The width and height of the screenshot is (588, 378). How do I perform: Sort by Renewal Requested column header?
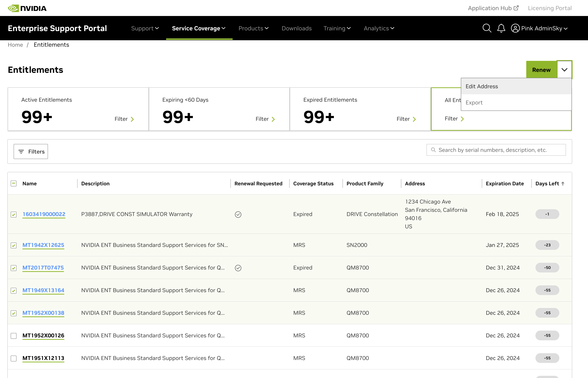(258, 184)
